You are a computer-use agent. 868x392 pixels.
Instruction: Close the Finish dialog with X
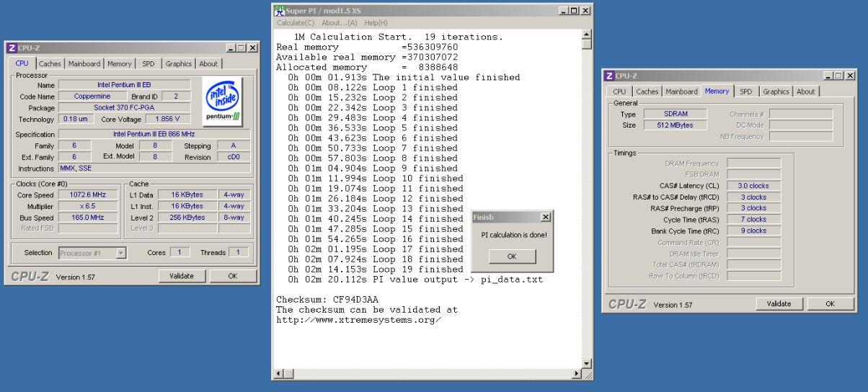544,217
